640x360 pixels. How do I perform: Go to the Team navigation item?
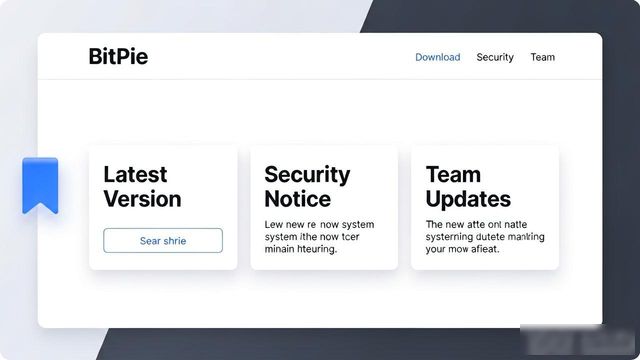[542, 57]
